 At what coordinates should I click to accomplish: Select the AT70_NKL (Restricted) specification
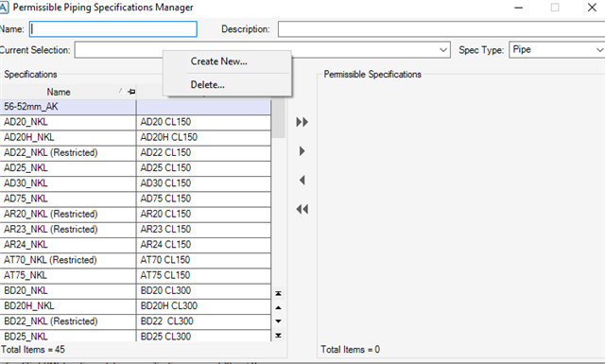click(x=67, y=260)
